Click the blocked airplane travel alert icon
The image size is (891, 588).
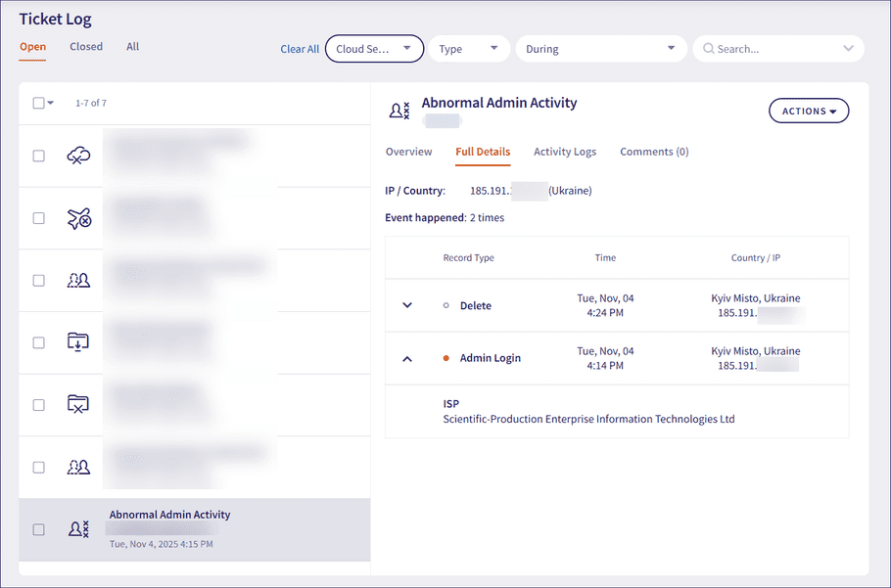(79, 218)
